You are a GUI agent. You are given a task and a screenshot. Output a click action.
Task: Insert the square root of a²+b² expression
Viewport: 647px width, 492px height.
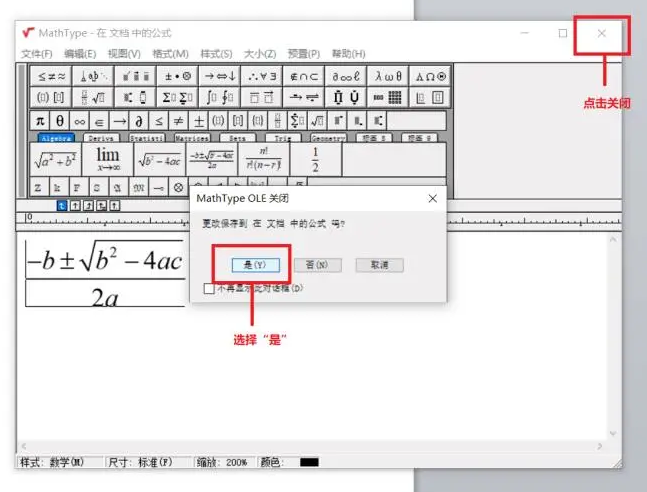(56, 159)
